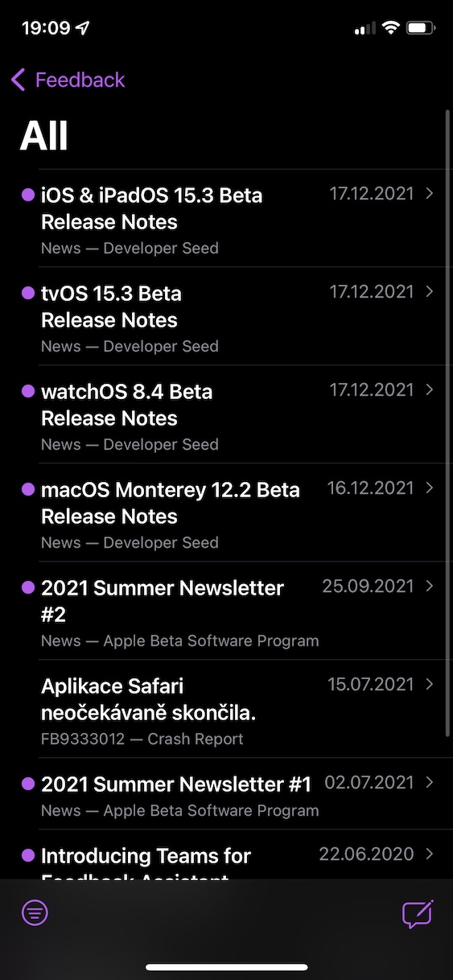This screenshot has width=453, height=980.
Task: Compose new feedback with the pencil icon
Action: 418,913
